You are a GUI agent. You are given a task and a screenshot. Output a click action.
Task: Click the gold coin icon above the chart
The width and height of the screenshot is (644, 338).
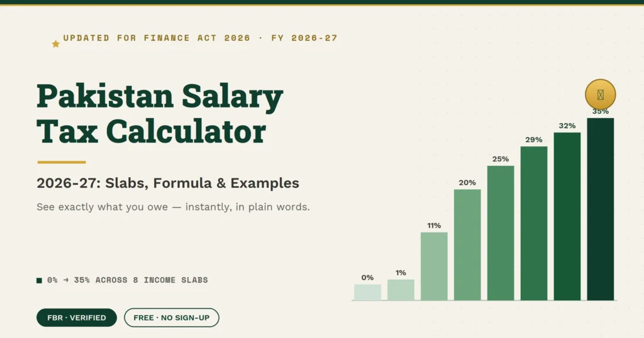coord(600,94)
